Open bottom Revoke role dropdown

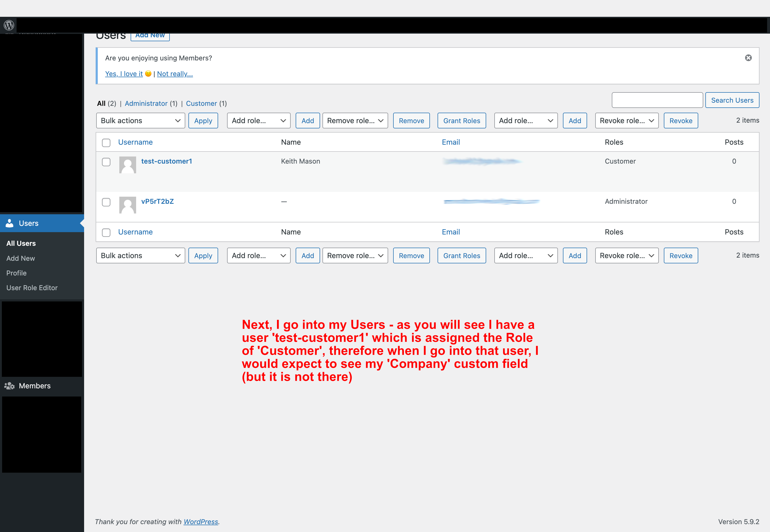point(627,256)
